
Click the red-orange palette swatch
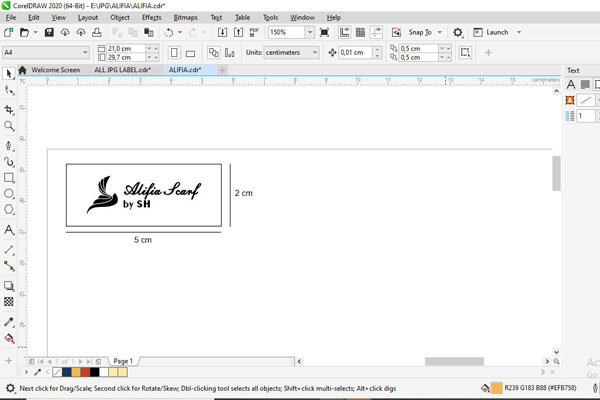point(85,372)
